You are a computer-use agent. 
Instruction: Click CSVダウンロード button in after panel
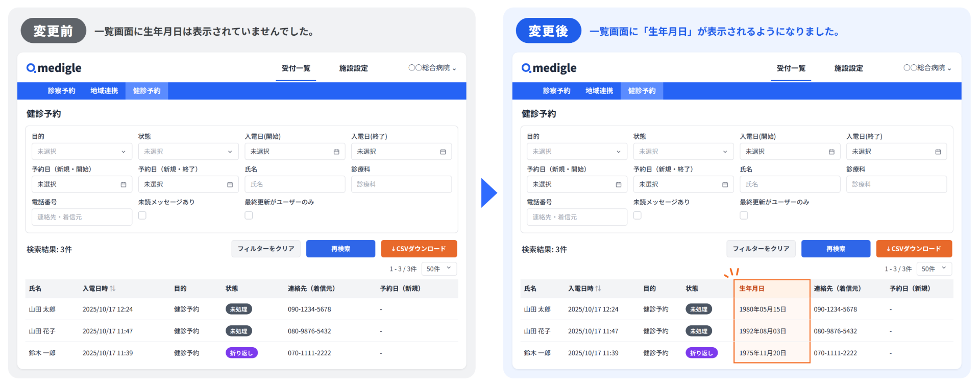914,249
